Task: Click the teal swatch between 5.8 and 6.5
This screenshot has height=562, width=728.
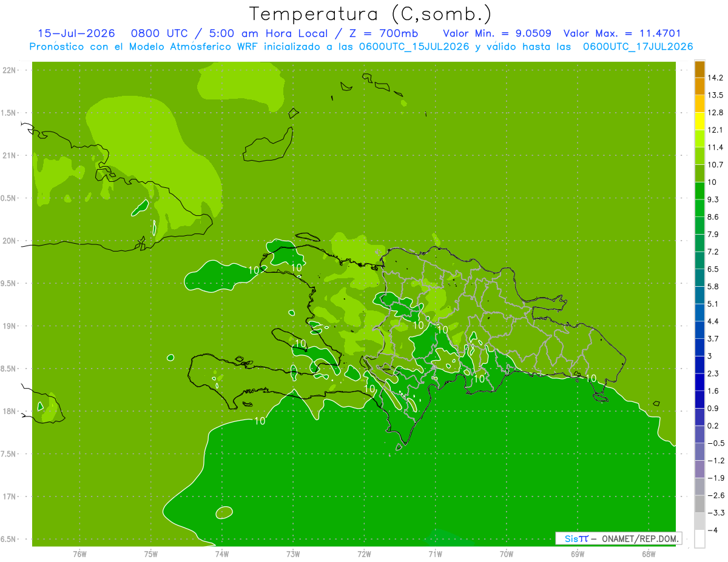Action: 699,278
